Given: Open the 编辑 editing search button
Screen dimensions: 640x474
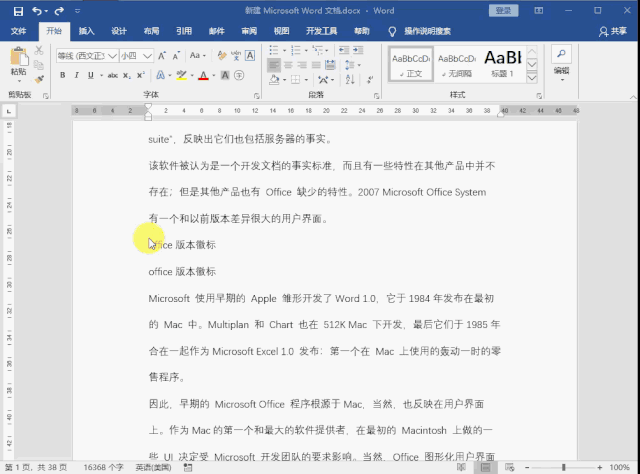Looking at the screenshot, I should 562,63.
